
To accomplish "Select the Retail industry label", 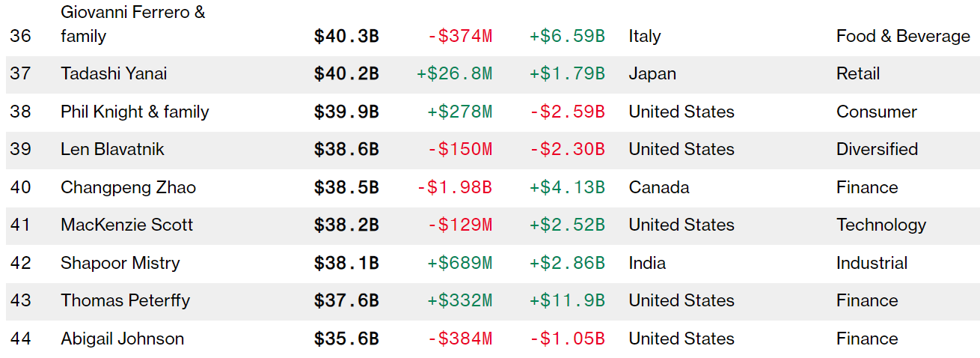I will 858,73.
